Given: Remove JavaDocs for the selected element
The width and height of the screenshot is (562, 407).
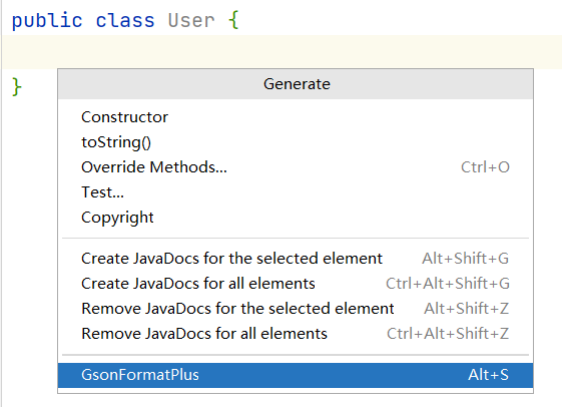Looking at the screenshot, I should [295, 308].
